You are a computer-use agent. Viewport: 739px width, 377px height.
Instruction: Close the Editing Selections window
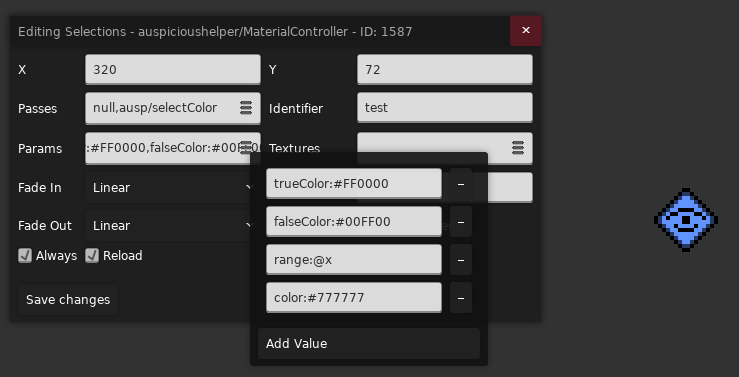526,31
